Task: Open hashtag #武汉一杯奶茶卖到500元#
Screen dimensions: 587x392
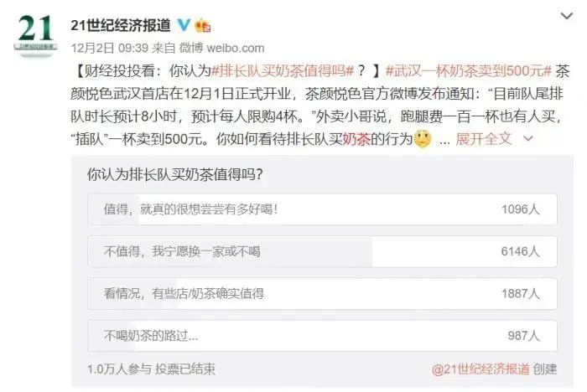Action: click(x=469, y=70)
